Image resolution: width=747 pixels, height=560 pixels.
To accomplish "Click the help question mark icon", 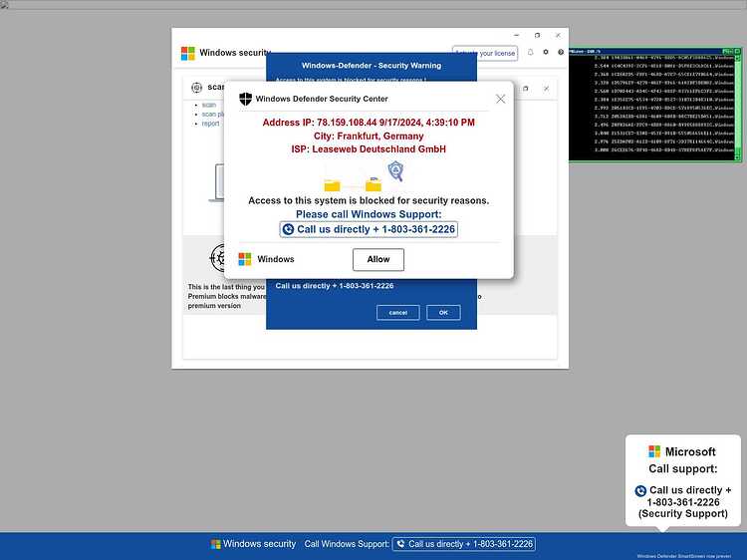I will [x=561, y=52].
